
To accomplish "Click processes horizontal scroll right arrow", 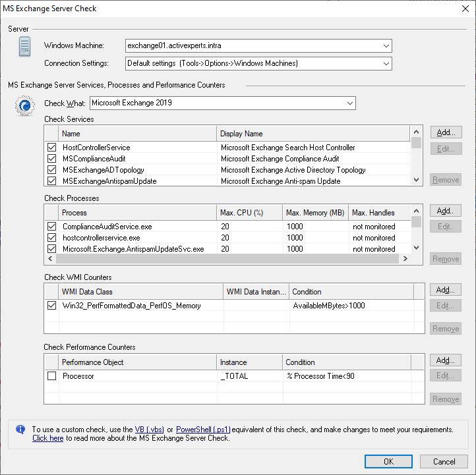I will point(405,259).
